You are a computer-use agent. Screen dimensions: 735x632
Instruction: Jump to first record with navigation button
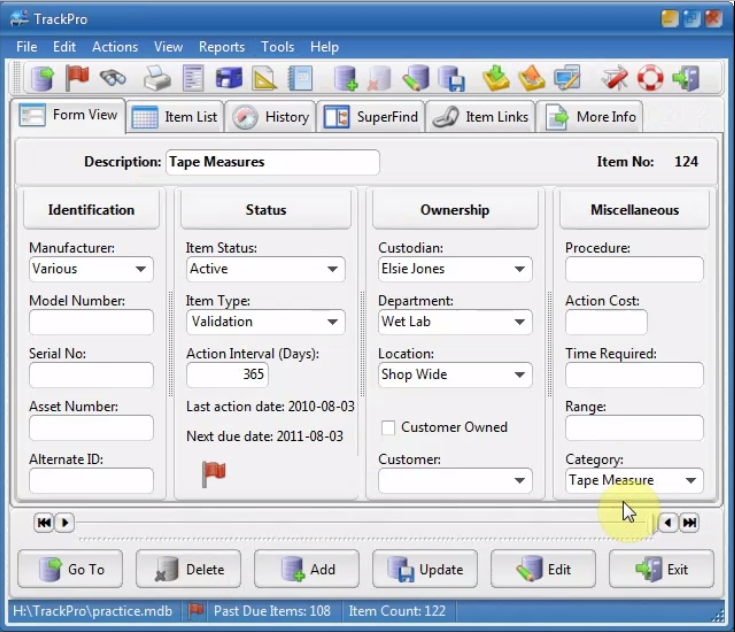pyautogui.click(x=44, y=522)
